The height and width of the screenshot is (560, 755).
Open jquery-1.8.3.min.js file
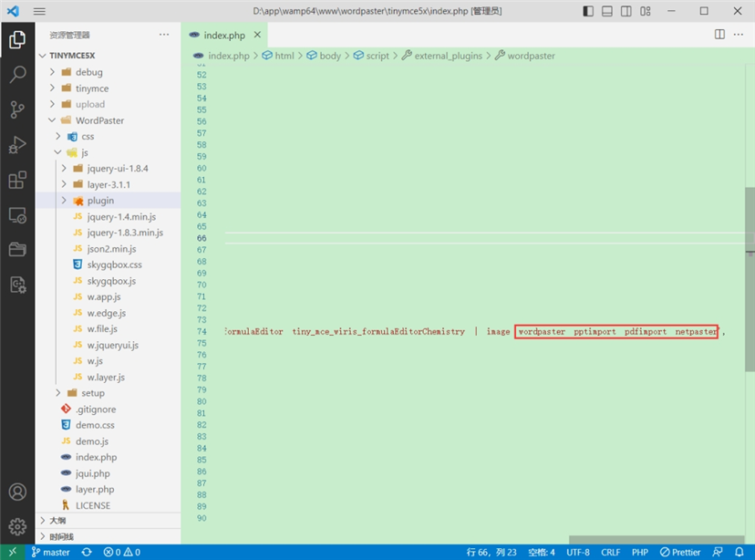(109, 233)
